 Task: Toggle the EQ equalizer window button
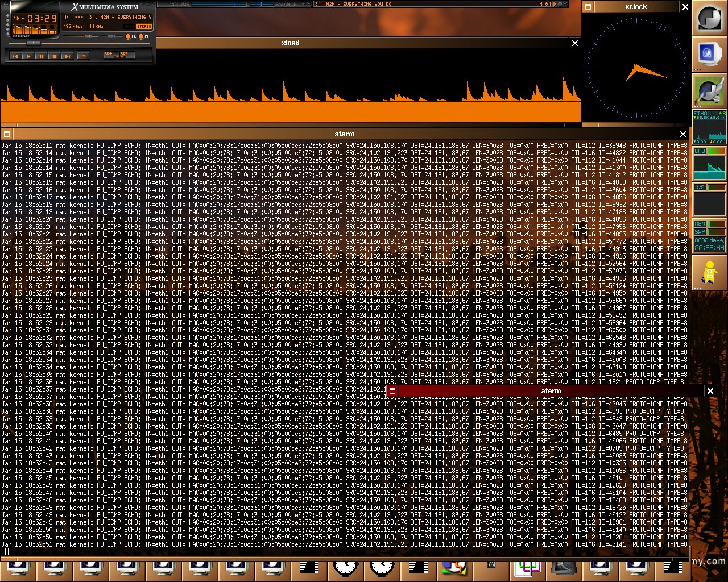131,36
